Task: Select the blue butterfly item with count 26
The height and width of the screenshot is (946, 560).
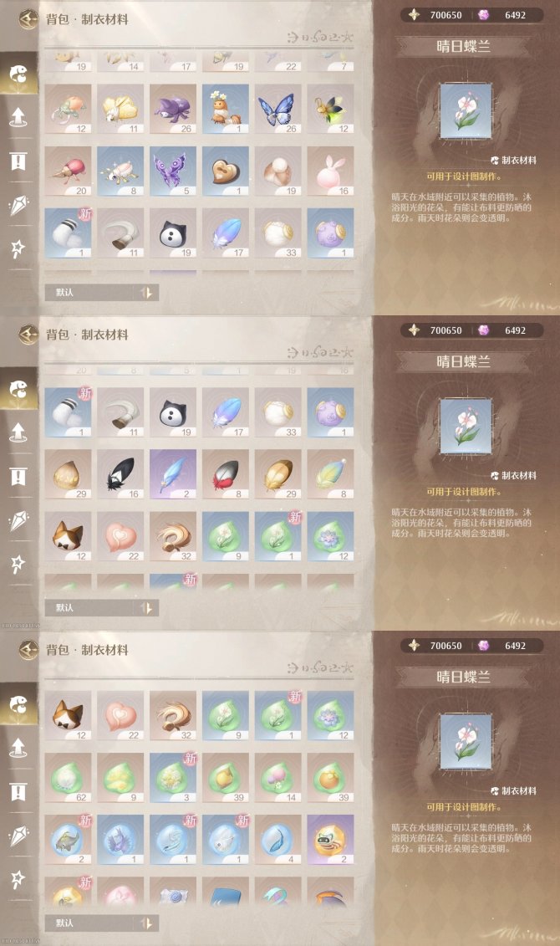Action: tap(277, 110)
